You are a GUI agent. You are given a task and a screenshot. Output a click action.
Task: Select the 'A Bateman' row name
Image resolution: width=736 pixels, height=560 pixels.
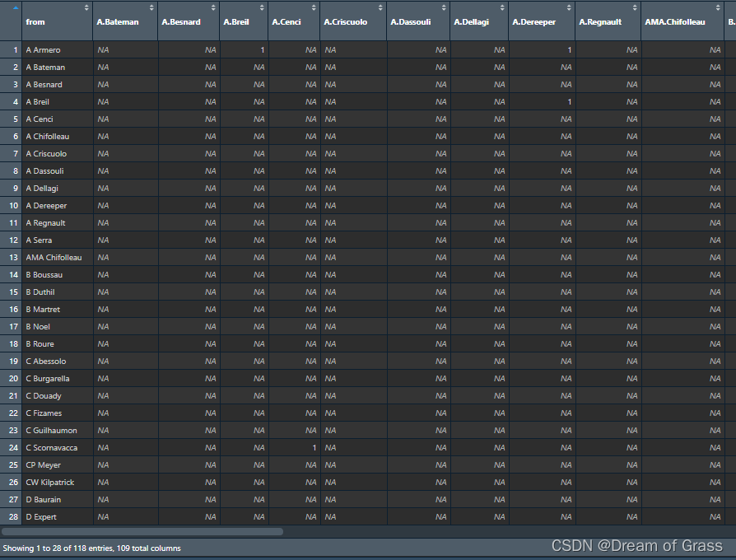45,68
